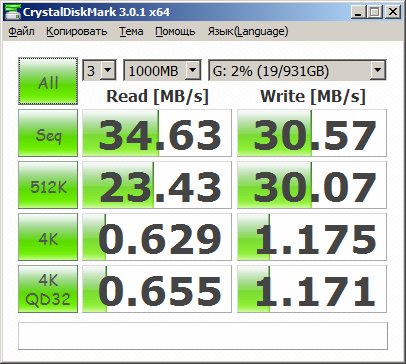Open the Копировать menu
The height and width of the screenshot is (364, 406).
tap(77, 31)
